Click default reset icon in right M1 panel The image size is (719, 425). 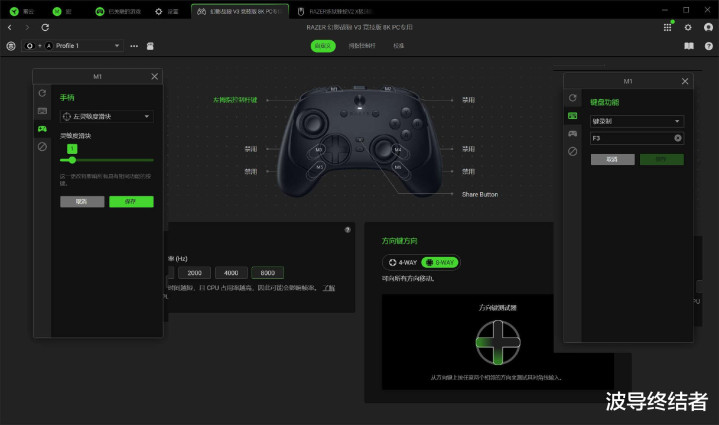572,98
